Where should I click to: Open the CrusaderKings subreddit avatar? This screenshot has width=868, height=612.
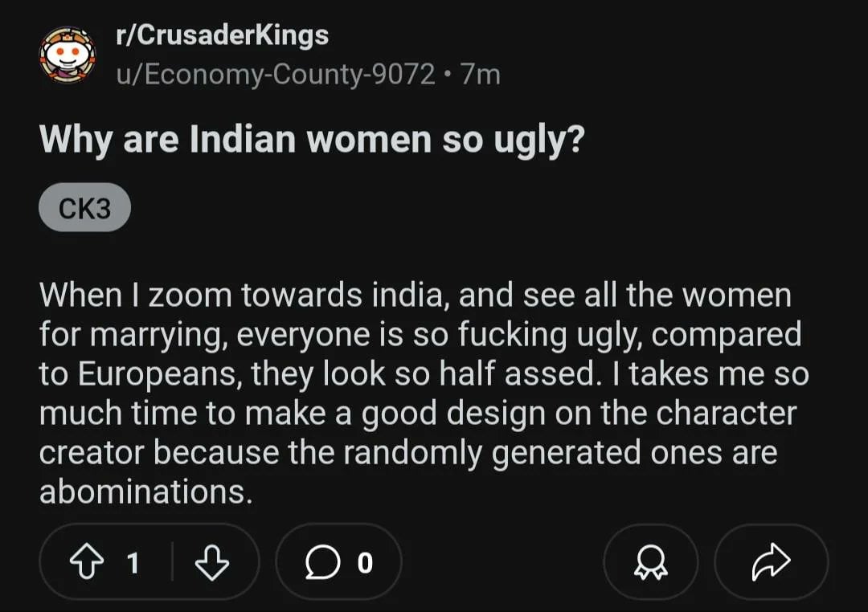click(68, 55)
